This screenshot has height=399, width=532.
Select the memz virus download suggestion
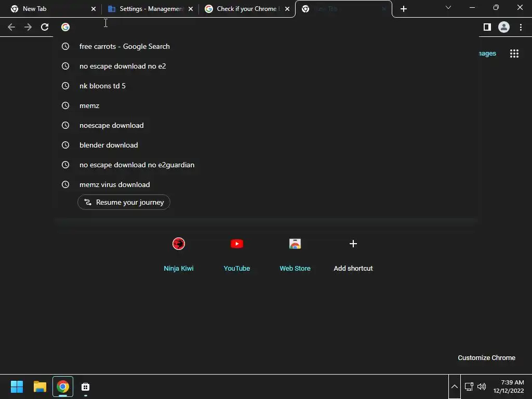tap(265, 184)
